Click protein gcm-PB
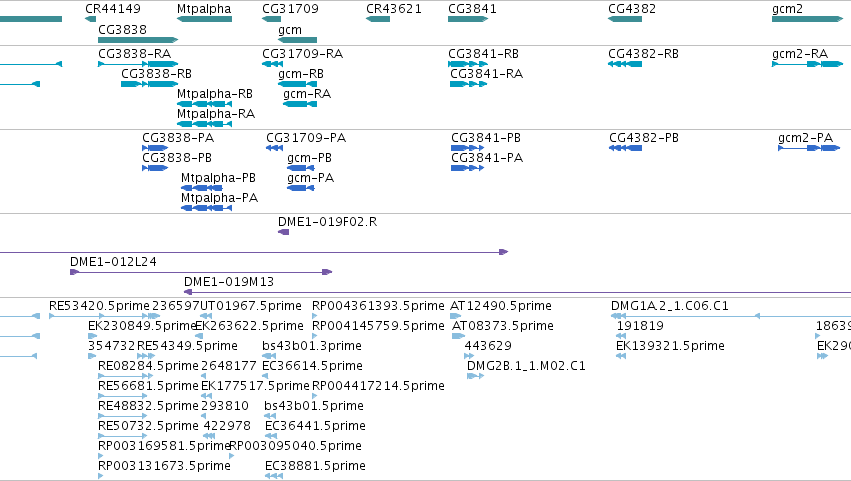Image resolution: width=851 pixels, height=481 pixels. click(309, 158)
